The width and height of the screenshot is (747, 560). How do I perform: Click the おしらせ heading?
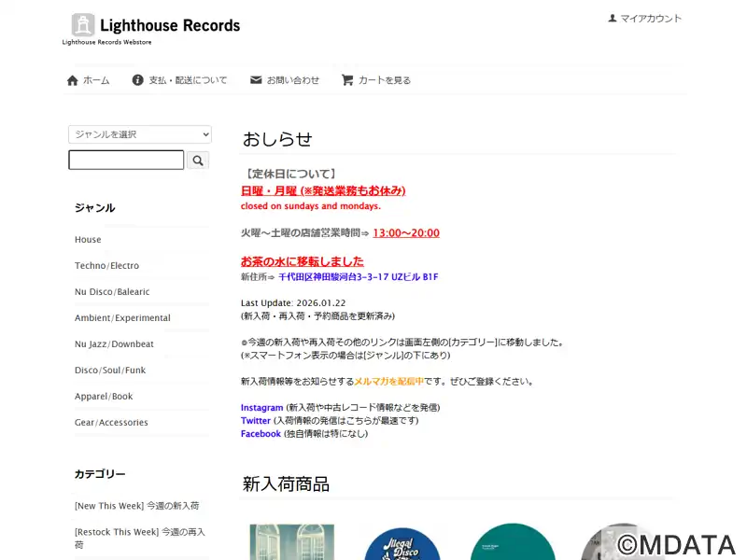277,139
